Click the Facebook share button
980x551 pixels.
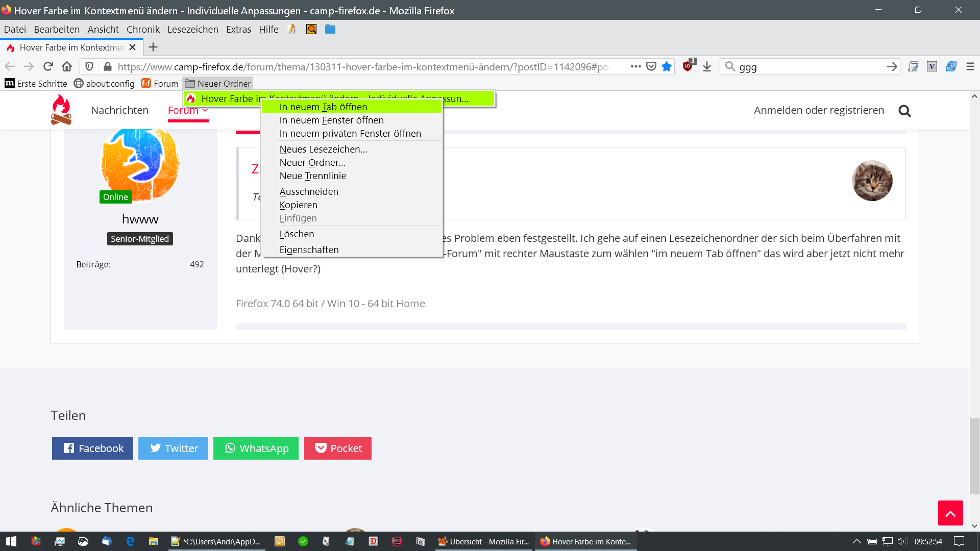(x=92, y=448)
